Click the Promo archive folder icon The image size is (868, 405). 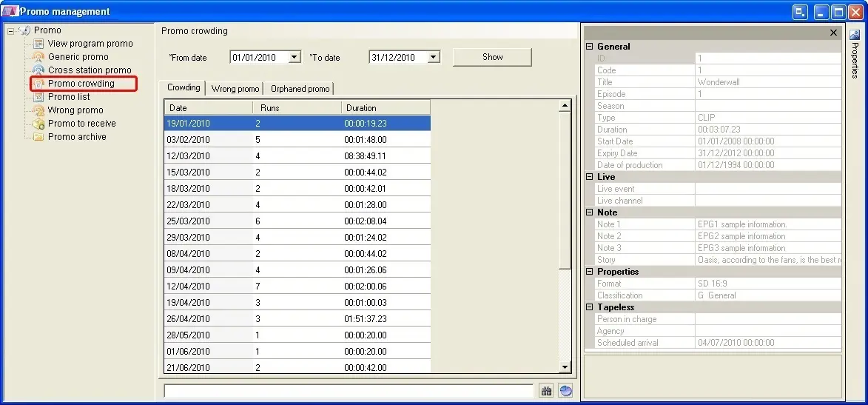coord(38,137)
